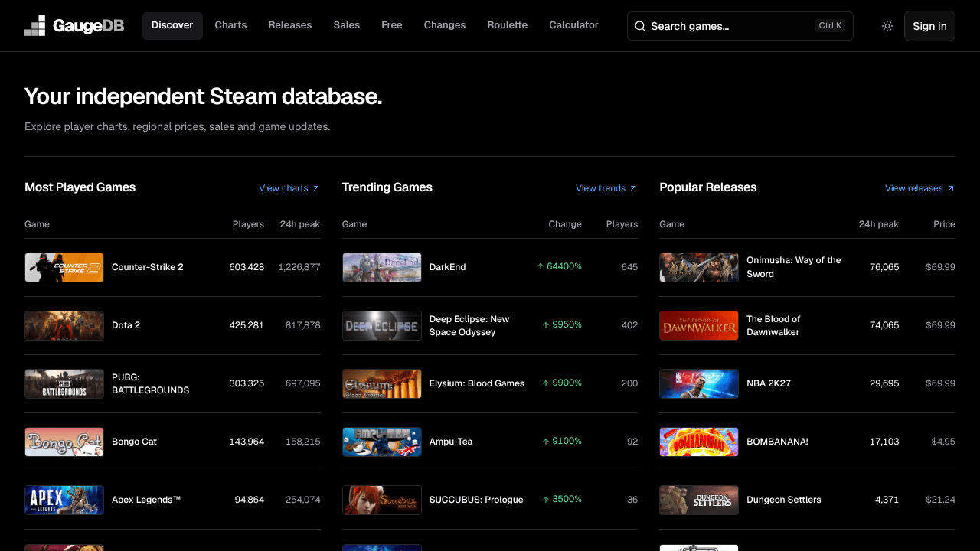The height and width of the screenshot is (551, 980).
Task: Follow the View trends link
Action: point(606,188)
